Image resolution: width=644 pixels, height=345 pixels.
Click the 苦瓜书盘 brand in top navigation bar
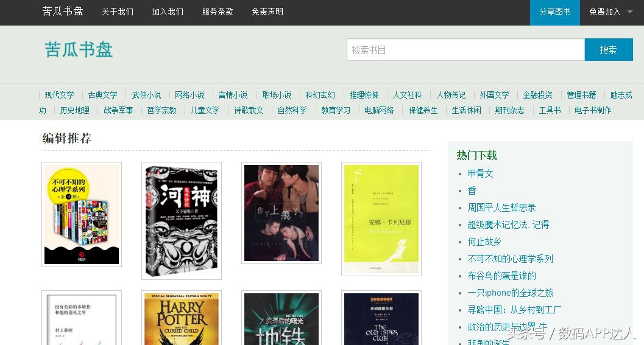[x=63, y=12]
